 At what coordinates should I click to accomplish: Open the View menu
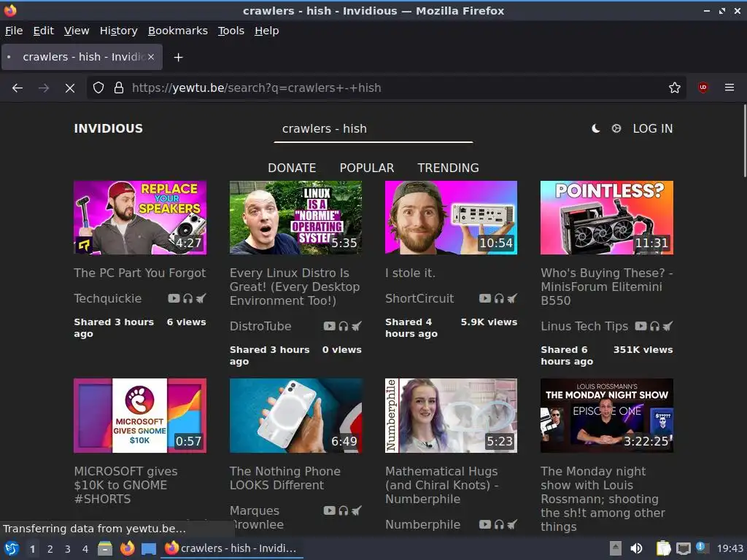(77, 31)
